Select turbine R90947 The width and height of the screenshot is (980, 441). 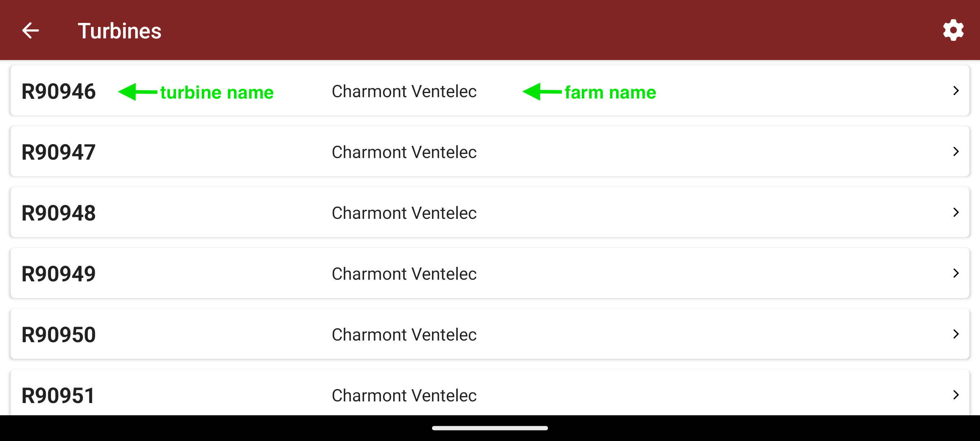coord(58,152)
